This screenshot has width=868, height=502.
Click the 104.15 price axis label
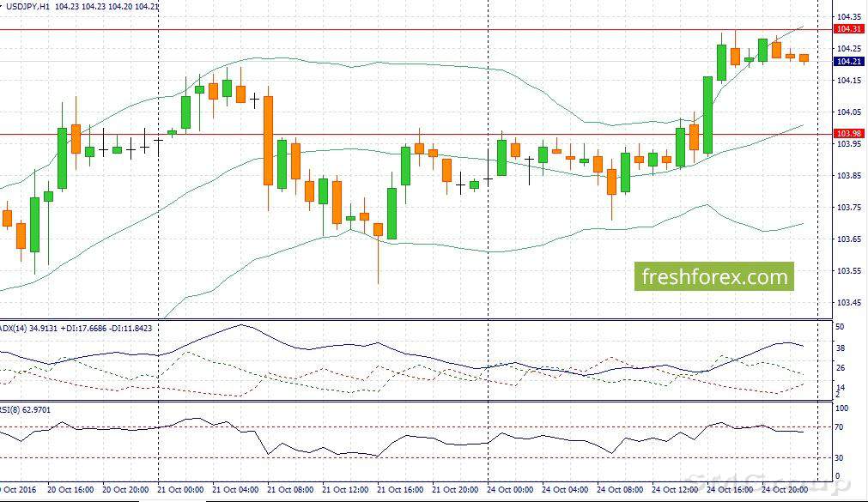point(848,81)
